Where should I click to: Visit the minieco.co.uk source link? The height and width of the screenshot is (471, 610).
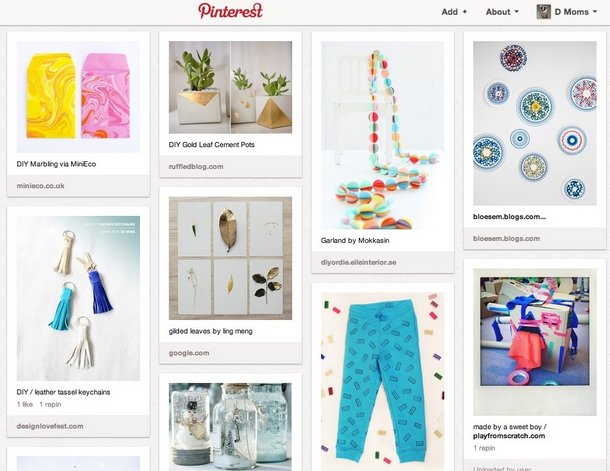point(40,186)
